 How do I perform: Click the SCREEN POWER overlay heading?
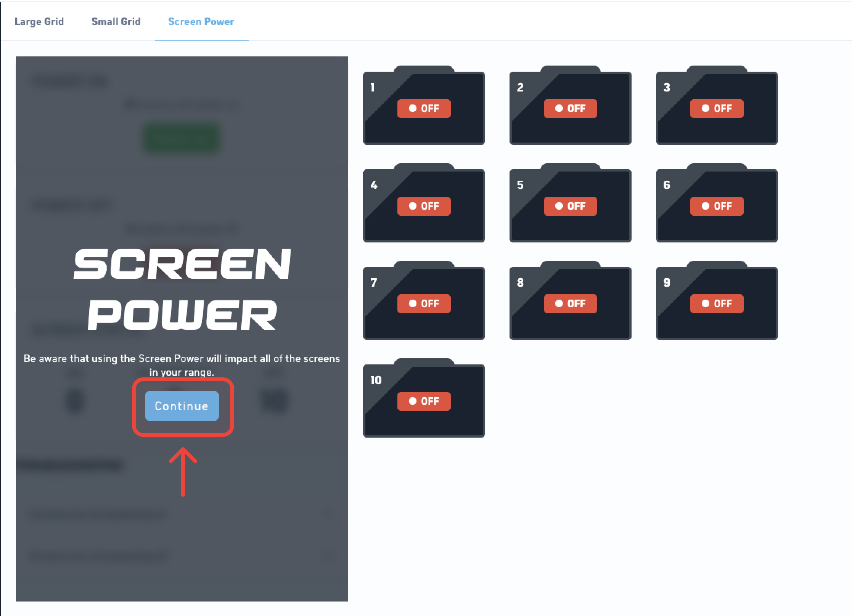tap(182, 289)
